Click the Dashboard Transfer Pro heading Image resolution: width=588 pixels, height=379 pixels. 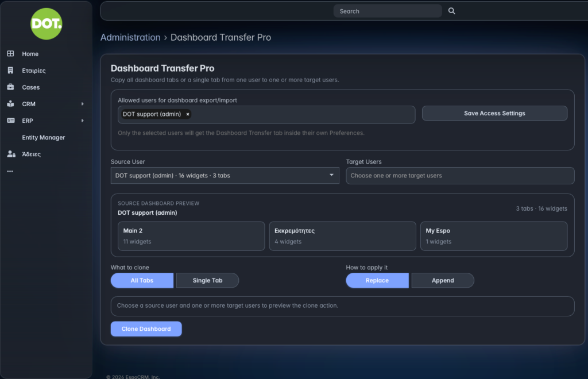pos(163,68)
